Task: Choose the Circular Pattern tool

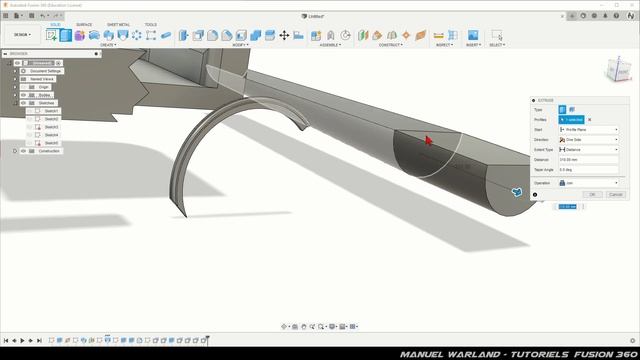Action: tap(137, 35)
